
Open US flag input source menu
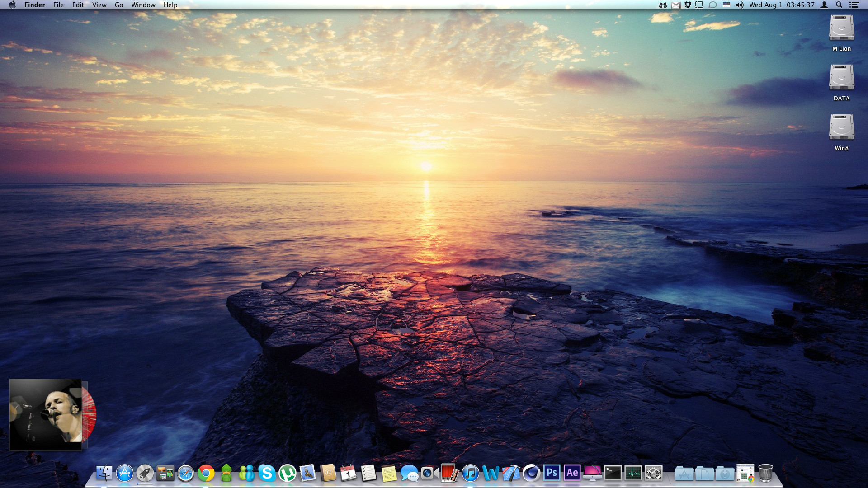coord(726,5)
